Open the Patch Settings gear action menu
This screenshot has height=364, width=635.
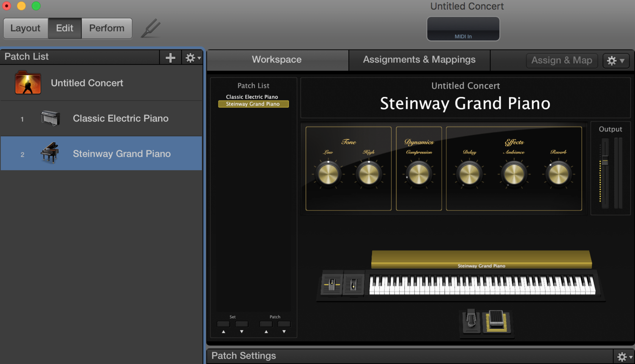[x=624, y=356]
